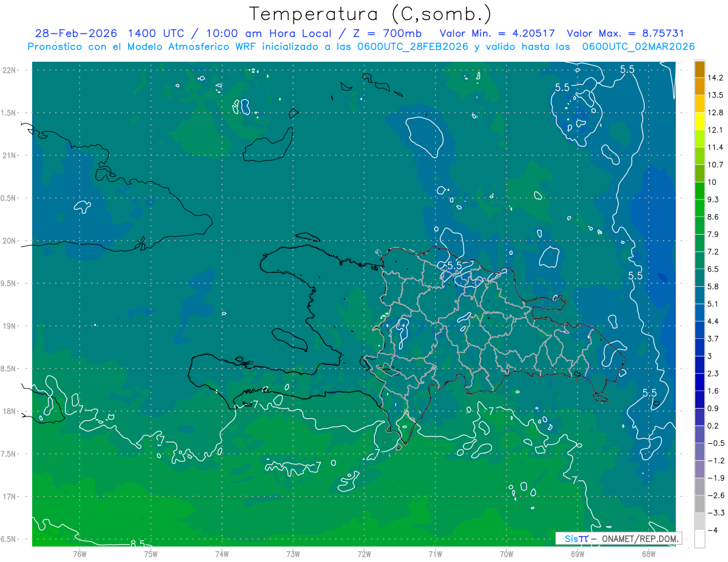Click the "9.3" colorbar value
This screenshot has height=562, width=728.
[713, 199]
